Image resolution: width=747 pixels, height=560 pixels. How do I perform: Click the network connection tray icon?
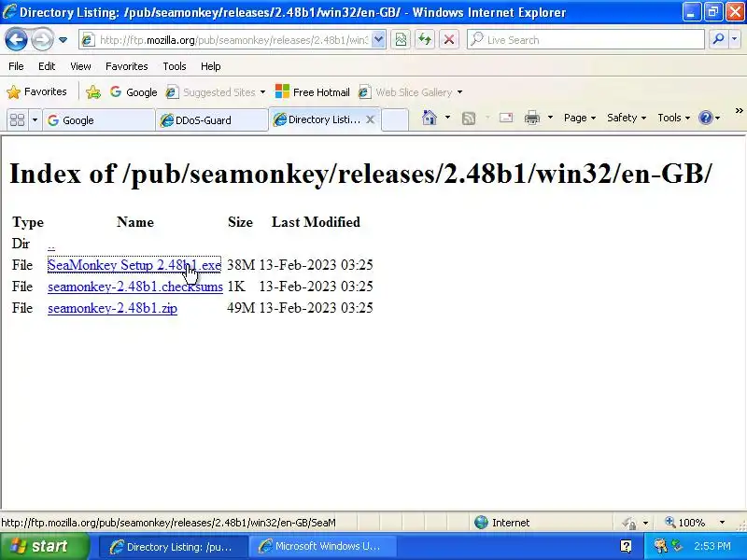[676, 545]
